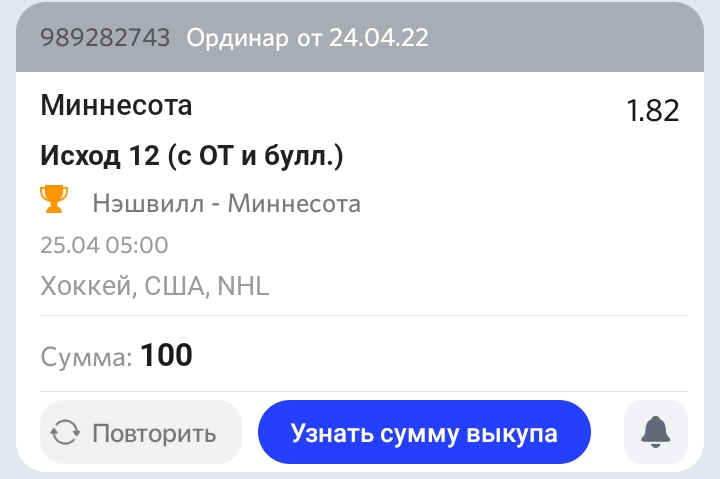Click the circular arrows repeat icon
This screenshot has height=479, width=720.
[66, 433]
